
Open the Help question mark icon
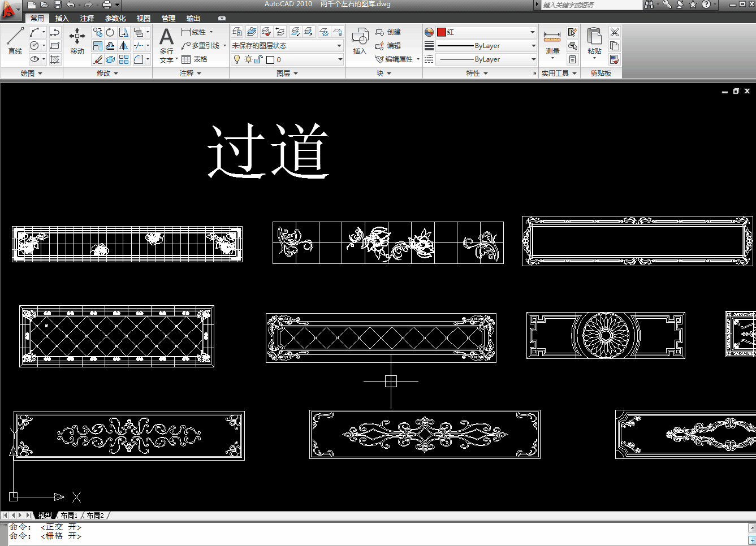pos(706,5)
